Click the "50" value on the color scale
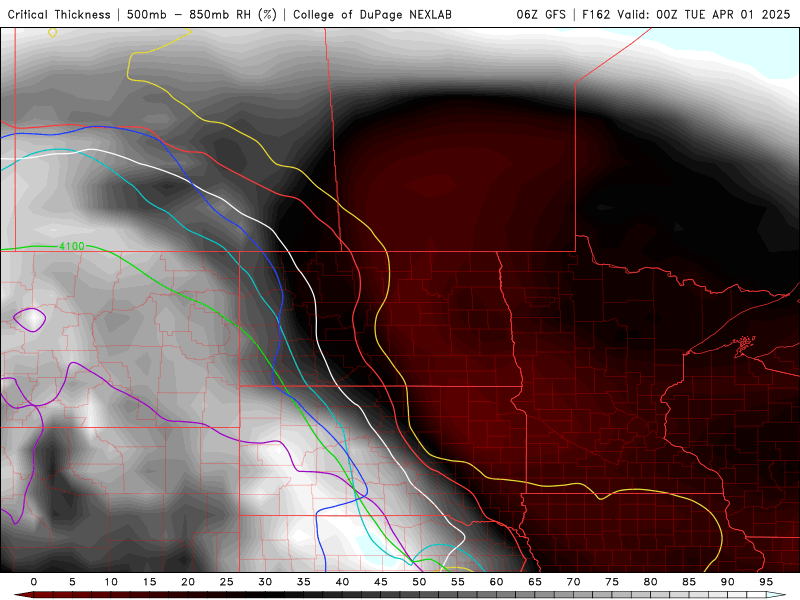Image resolution: width=800 pixels, height=600 pixels. tap(419, 582)
